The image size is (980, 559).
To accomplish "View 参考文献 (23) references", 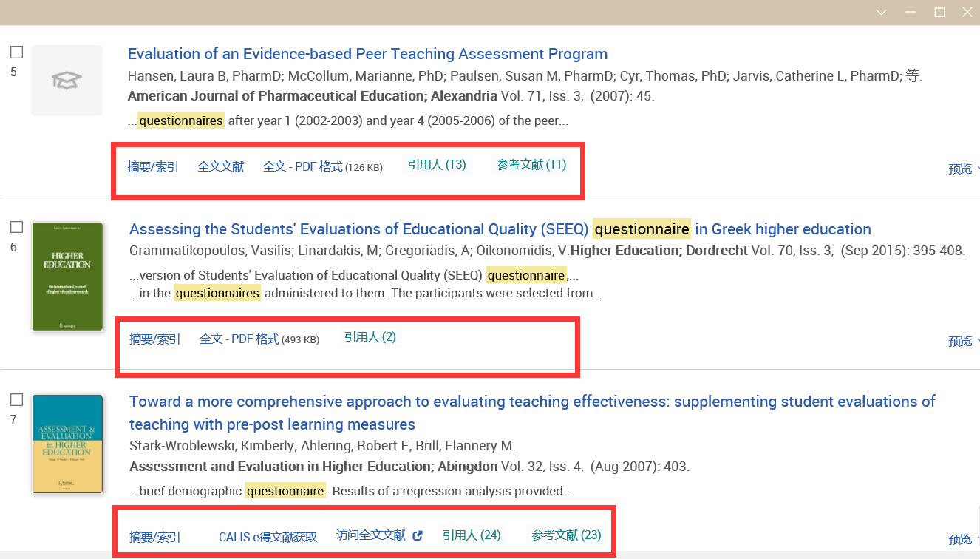I will click(566, 535).
